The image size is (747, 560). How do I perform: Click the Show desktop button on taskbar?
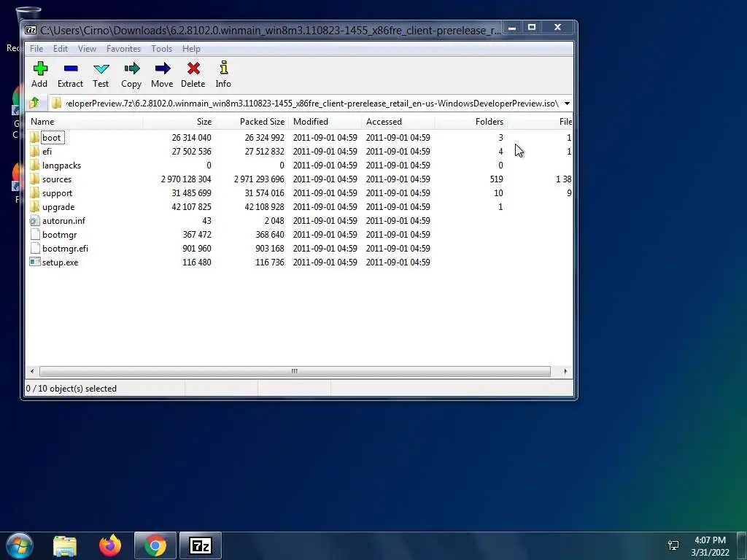point(742,545)
